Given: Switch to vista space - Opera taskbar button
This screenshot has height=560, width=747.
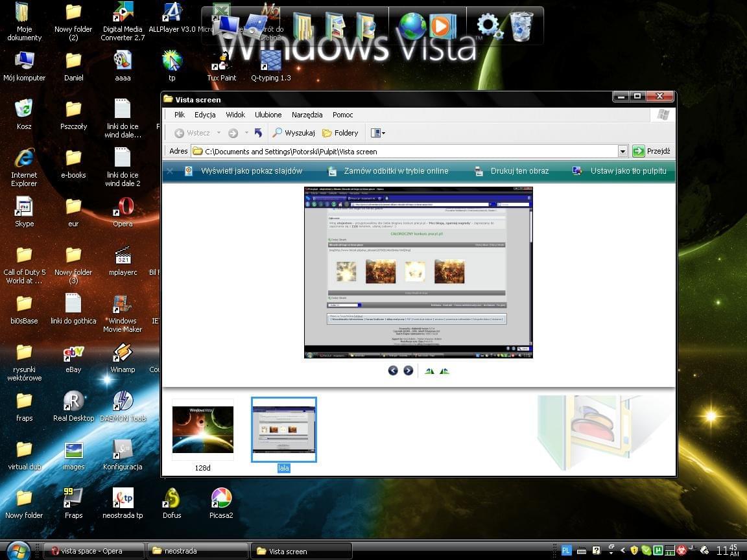Looking at the screenshot, I should [94, 551].
